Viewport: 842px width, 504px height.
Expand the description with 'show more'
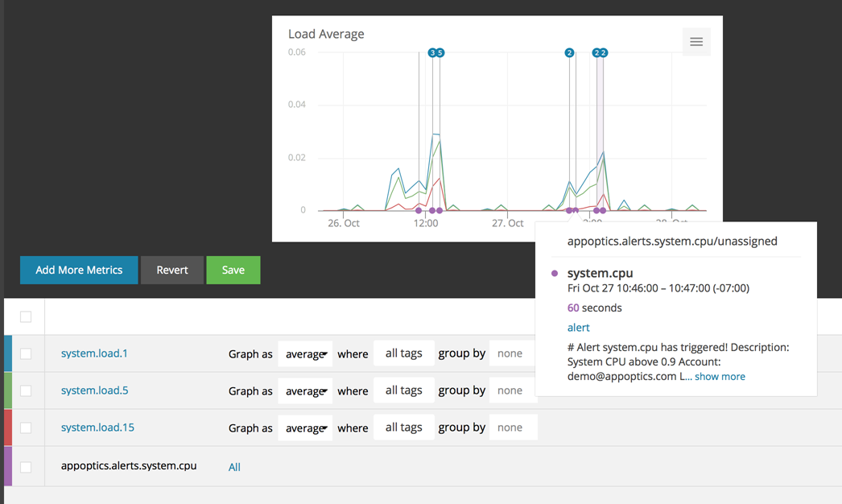click(x=720, y=377)
